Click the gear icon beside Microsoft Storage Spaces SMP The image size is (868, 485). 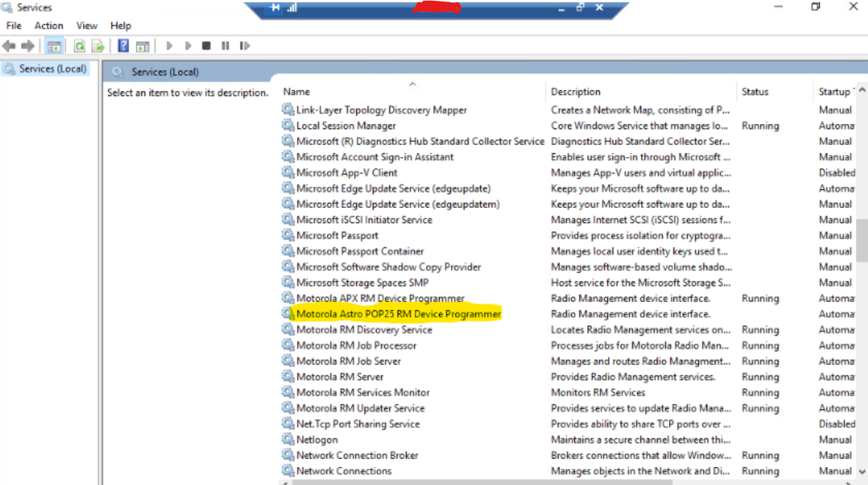click(288, 282)
